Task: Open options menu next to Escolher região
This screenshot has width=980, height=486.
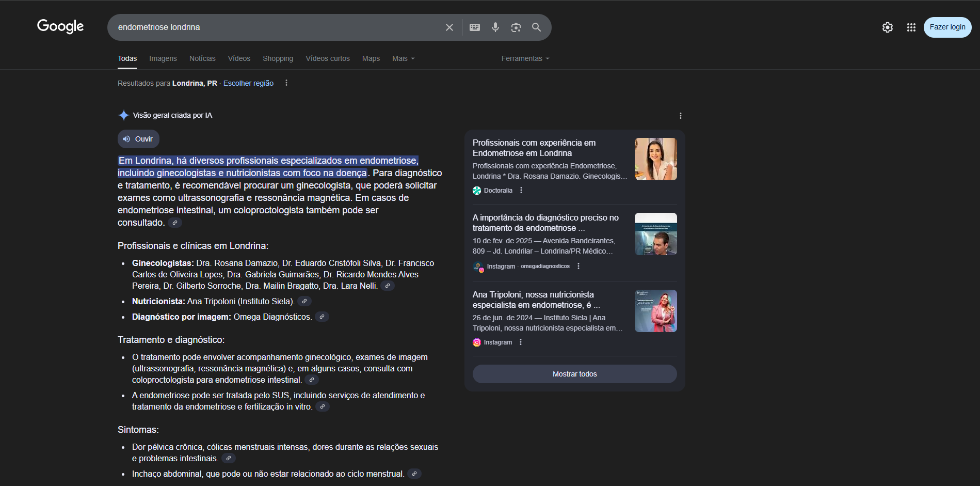Action: coord(286,83)
